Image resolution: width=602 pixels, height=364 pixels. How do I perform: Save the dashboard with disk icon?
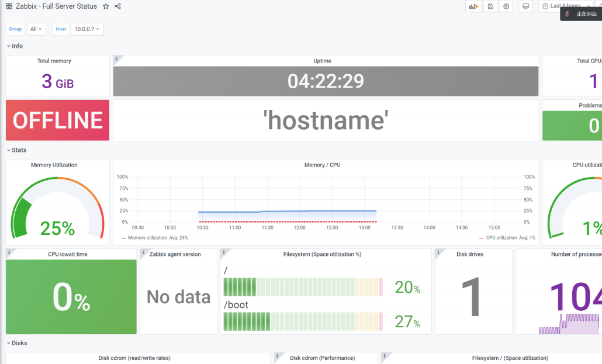click(x=490, y=6)
